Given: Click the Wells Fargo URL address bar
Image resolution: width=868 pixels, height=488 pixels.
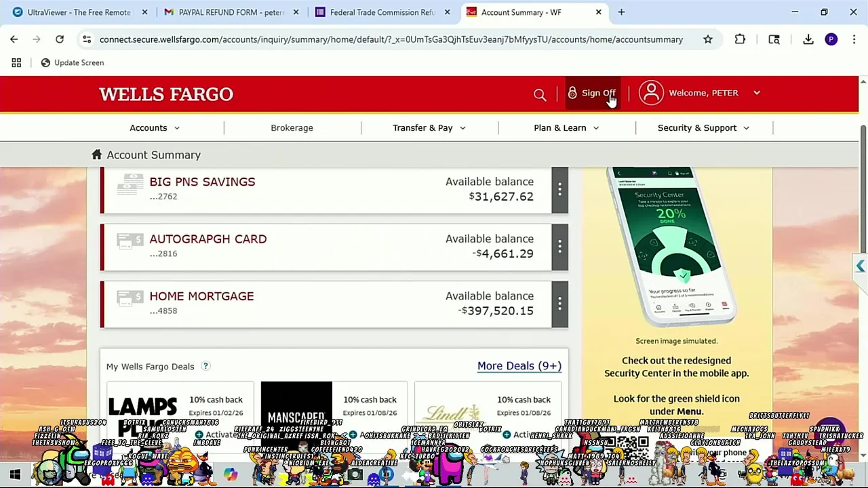Looking at the screenshot, I should point(391,39).
